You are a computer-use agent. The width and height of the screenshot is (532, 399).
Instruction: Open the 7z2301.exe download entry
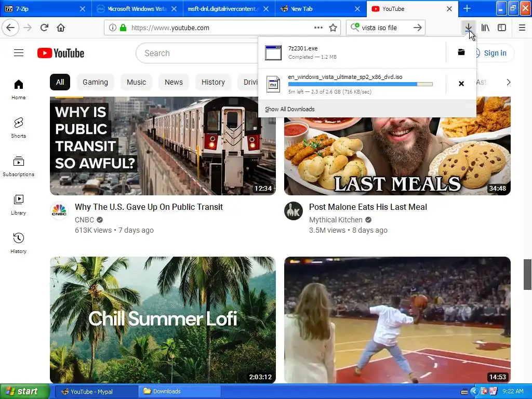coord(352,52)
